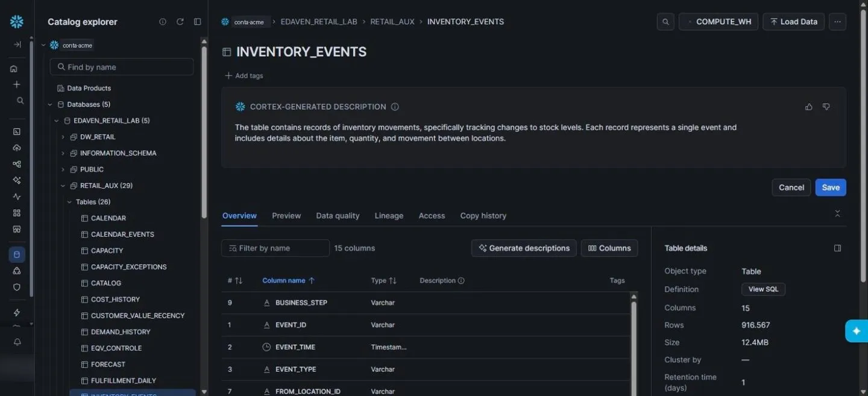Screen dimensions: 868x396
Task: Click the Find by name search field
Action: 122,67
